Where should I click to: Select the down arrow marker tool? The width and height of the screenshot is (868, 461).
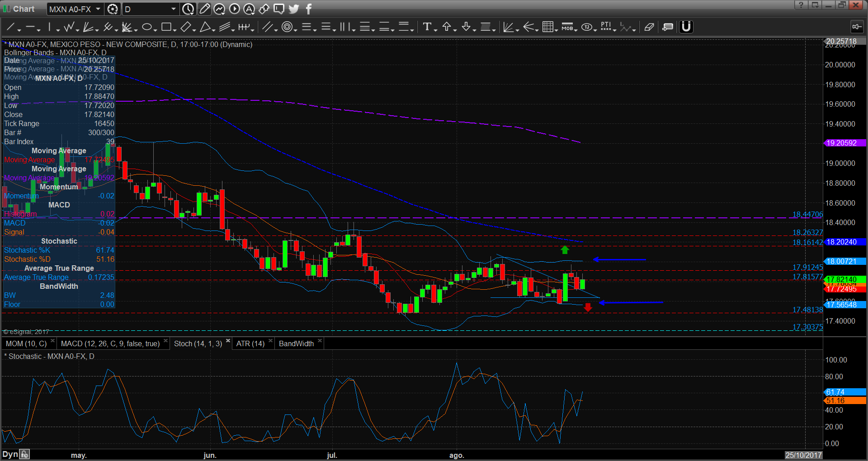(x=466, y=27)
